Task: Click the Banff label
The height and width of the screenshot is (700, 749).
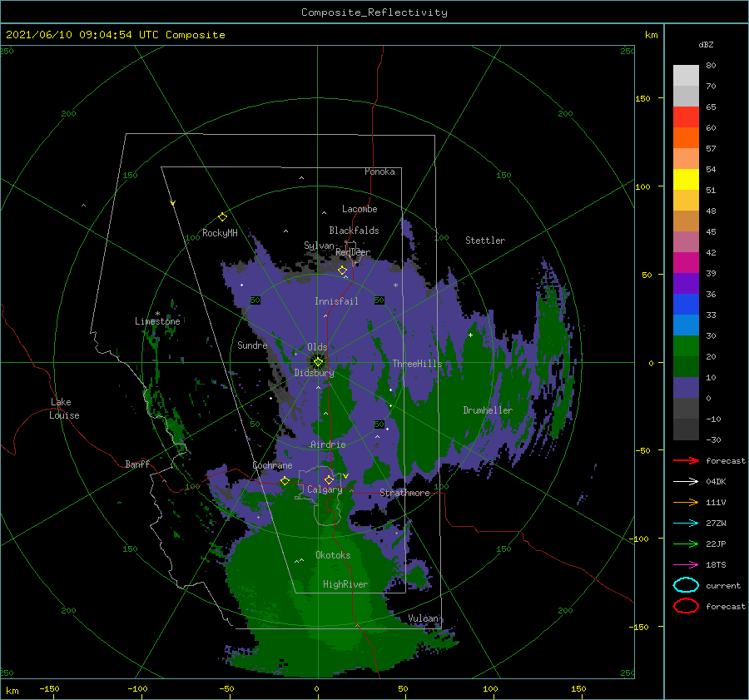Action: point(137,464)
